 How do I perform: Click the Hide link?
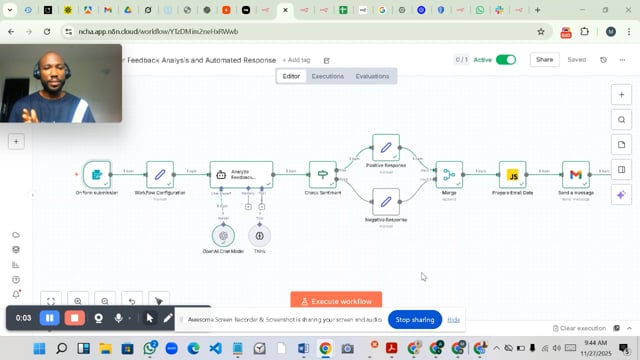(453, 320)
